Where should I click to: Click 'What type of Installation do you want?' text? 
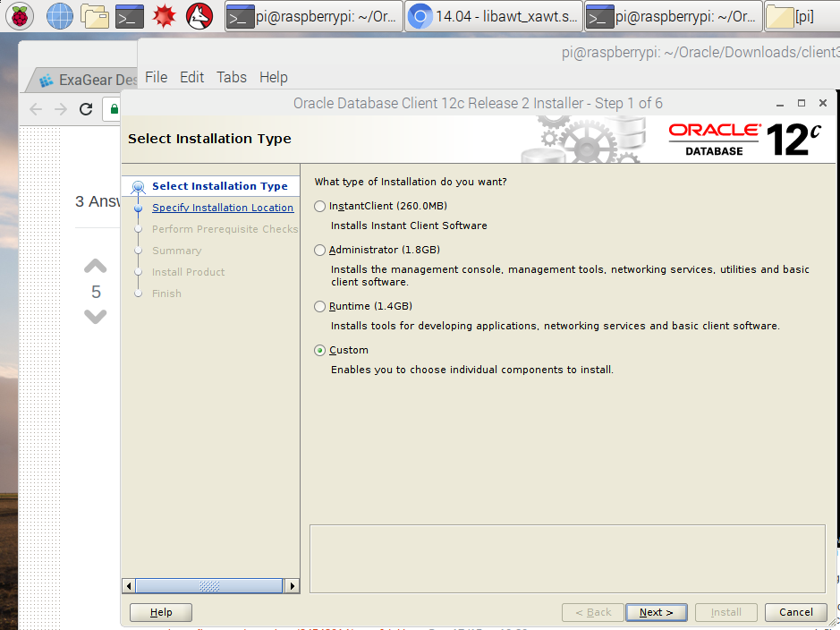(x=411, y=182)
